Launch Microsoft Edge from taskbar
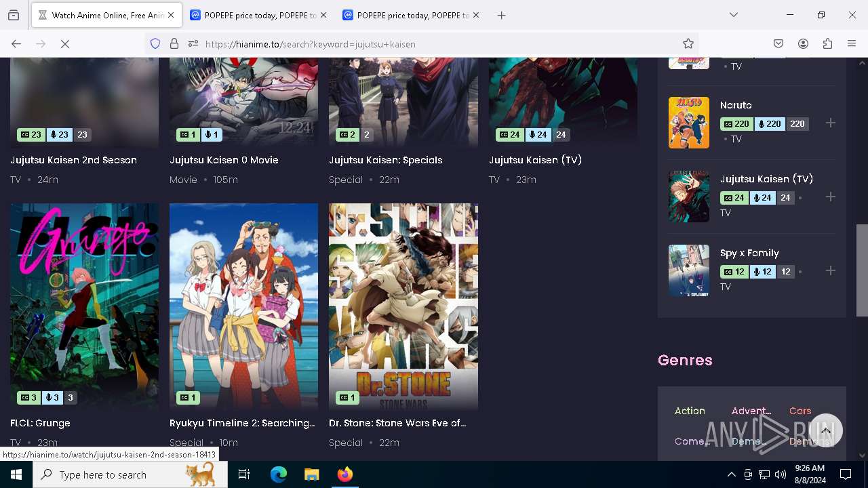 279,474
